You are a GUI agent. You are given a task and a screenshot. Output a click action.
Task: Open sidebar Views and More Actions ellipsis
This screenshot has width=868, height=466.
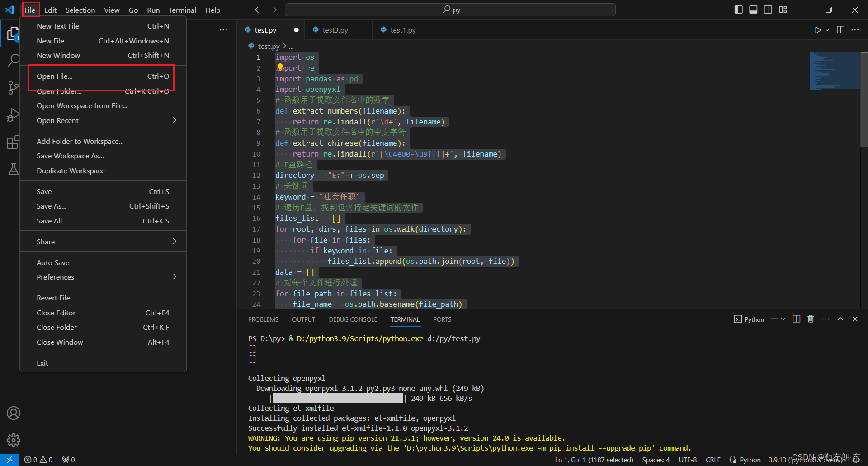coord(223,30)
